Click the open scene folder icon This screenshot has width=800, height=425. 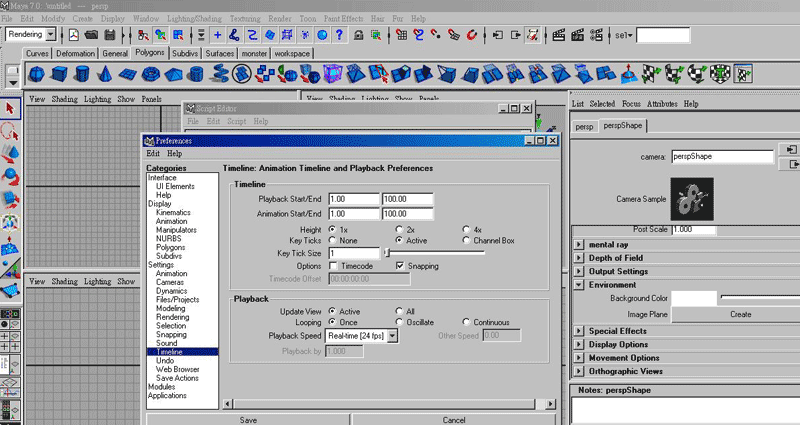click(91, 35)
